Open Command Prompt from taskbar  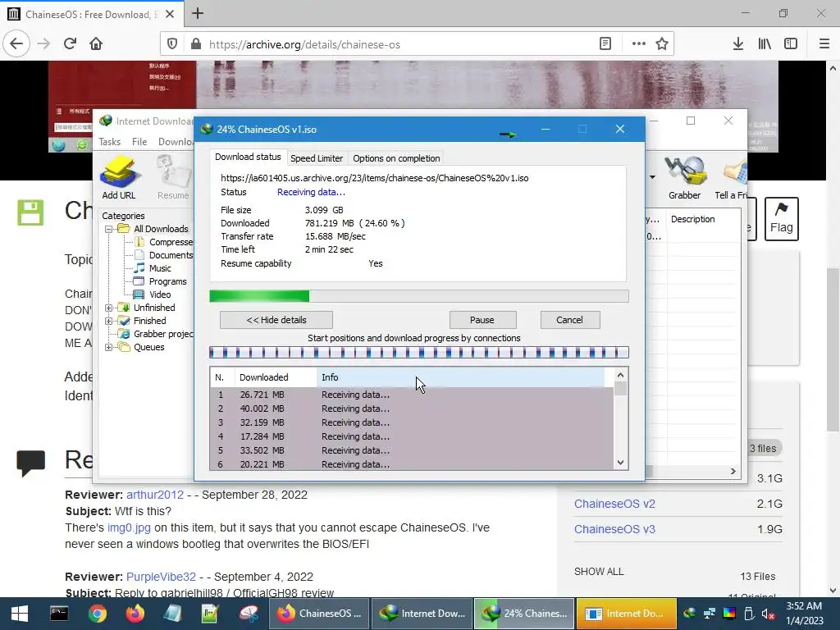59,614
